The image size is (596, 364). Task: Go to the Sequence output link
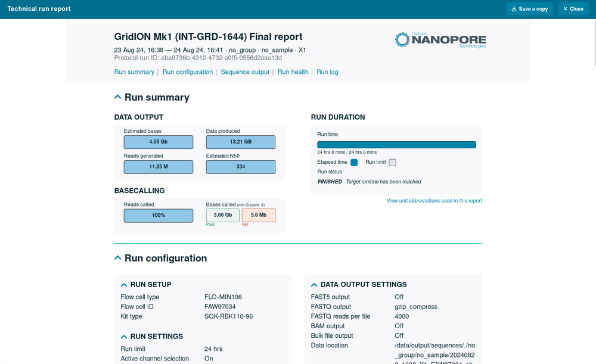click(245, 72)
